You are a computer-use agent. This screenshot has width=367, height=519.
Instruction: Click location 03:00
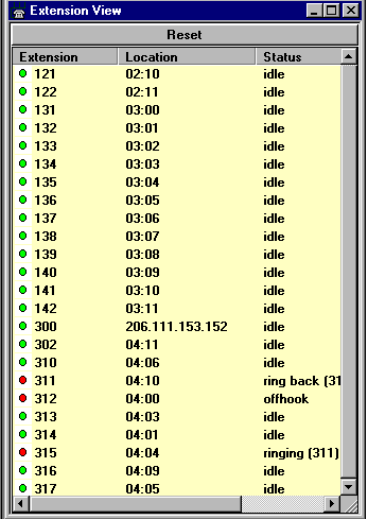pos(143,110)
